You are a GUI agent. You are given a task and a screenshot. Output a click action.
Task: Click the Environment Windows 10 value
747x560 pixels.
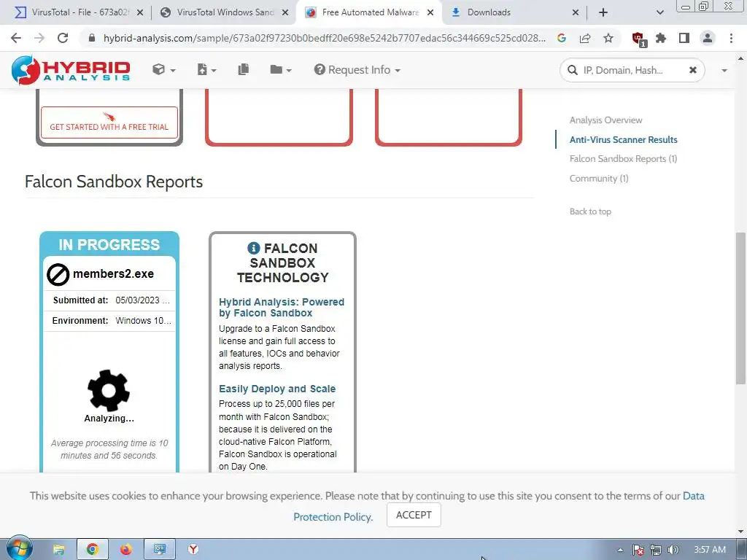click(144, 321)
